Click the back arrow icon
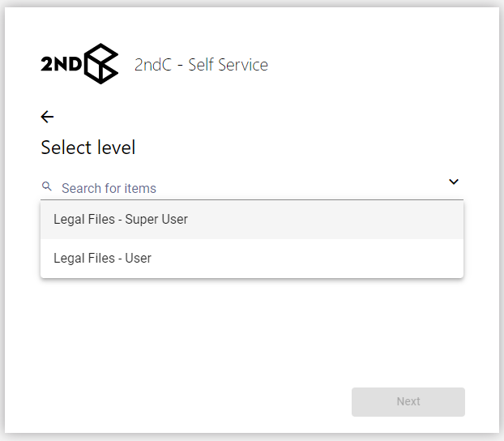504x441 pixels. click(x=47, y=117)
